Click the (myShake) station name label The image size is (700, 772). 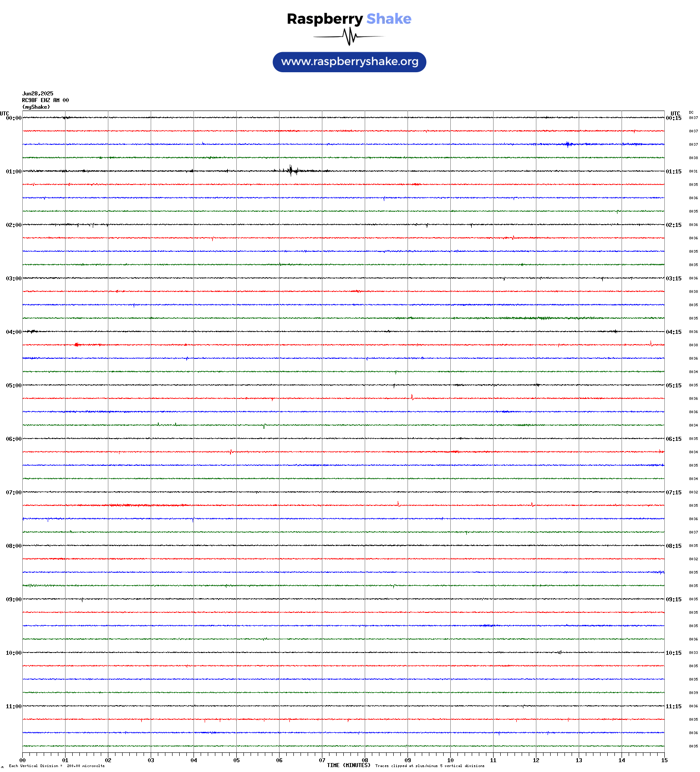click(x=36, y=107)
